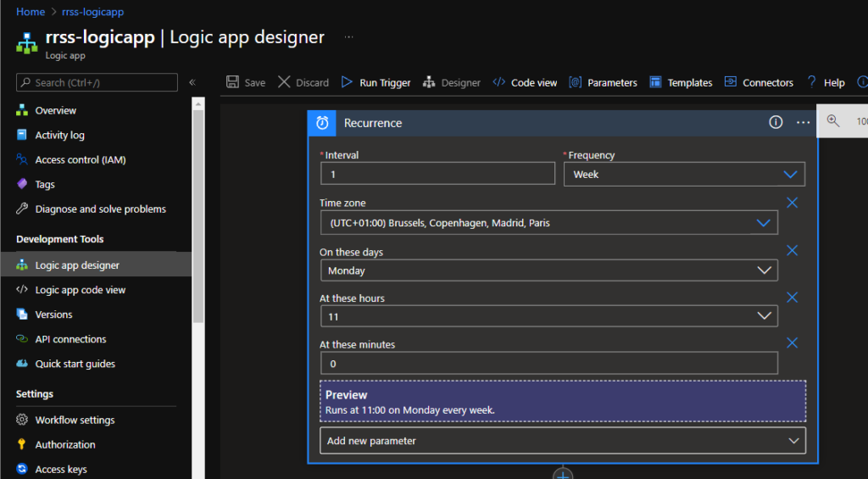Click the sidebar scrollbar thumb
The height and width of the screenshot is (479, 868).
pos(198,216)
